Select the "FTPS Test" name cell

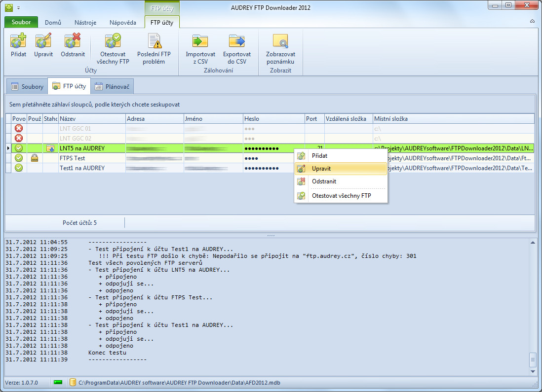click(92, 158)
